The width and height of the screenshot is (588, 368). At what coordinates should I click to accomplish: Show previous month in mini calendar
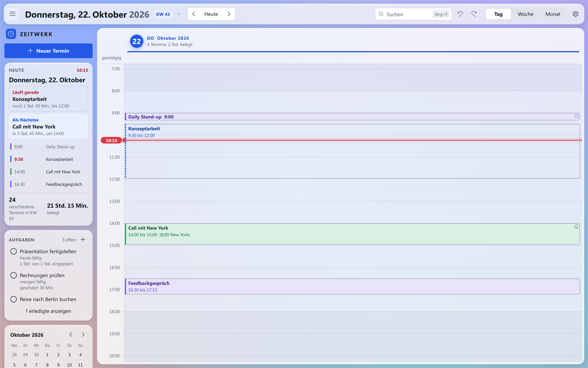click(x=71, y=335)
